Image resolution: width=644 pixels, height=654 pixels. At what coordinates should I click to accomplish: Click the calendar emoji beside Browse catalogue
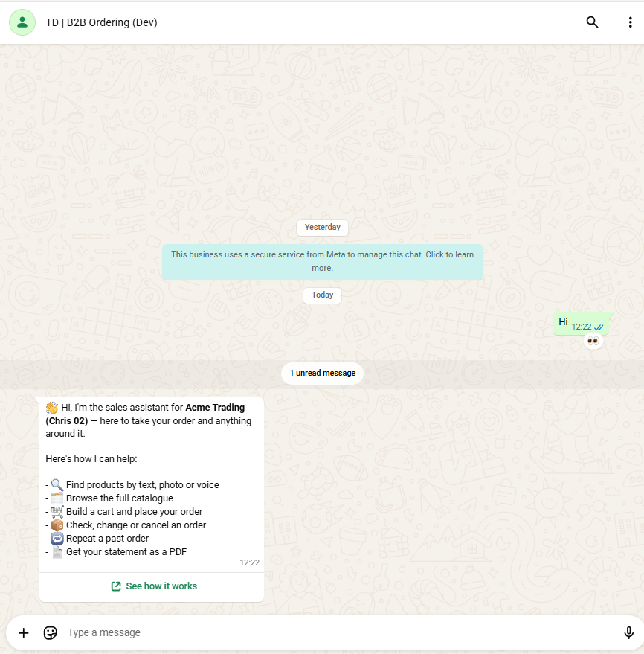point(57,498)
